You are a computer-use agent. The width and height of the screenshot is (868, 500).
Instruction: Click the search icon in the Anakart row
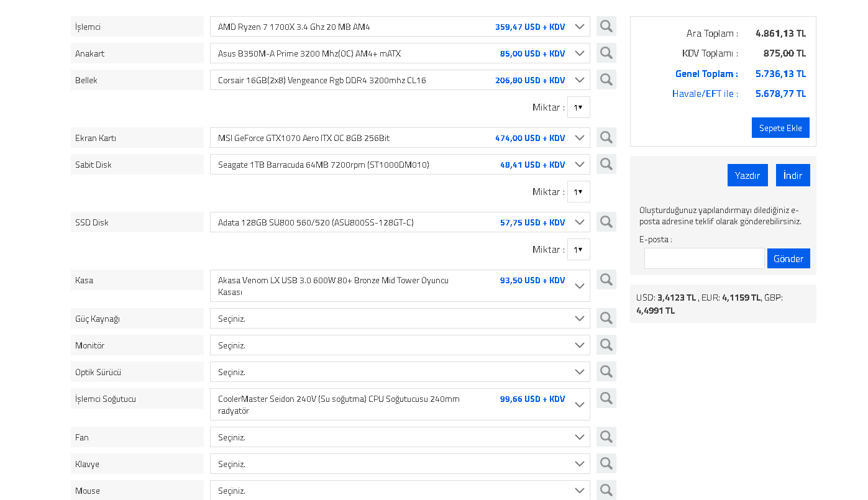pyautogui.click(x=606, y=53)
